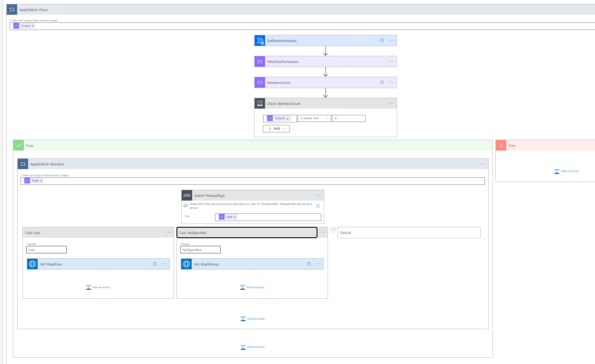Open the Case-NotSpecified options menu
595x364 pixels.
322,232
